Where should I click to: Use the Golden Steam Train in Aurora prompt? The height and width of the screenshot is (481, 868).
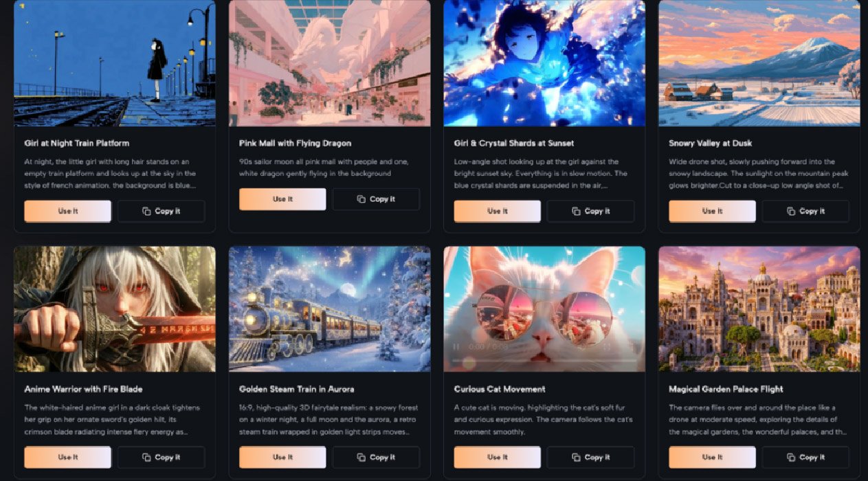pos(282,457)
